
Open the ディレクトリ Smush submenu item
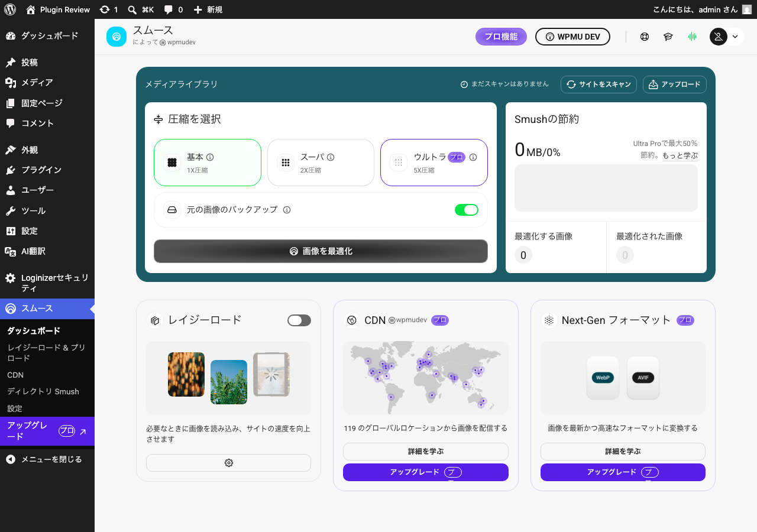pyautogui.click(x=47, y=391)
